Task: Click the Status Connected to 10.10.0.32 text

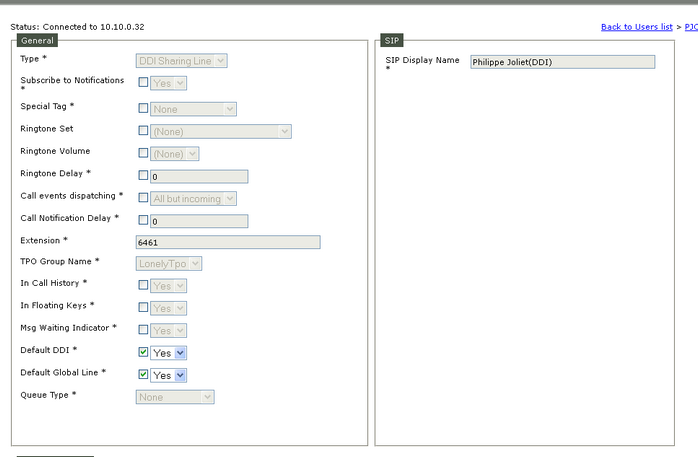Action: [77, 27]
